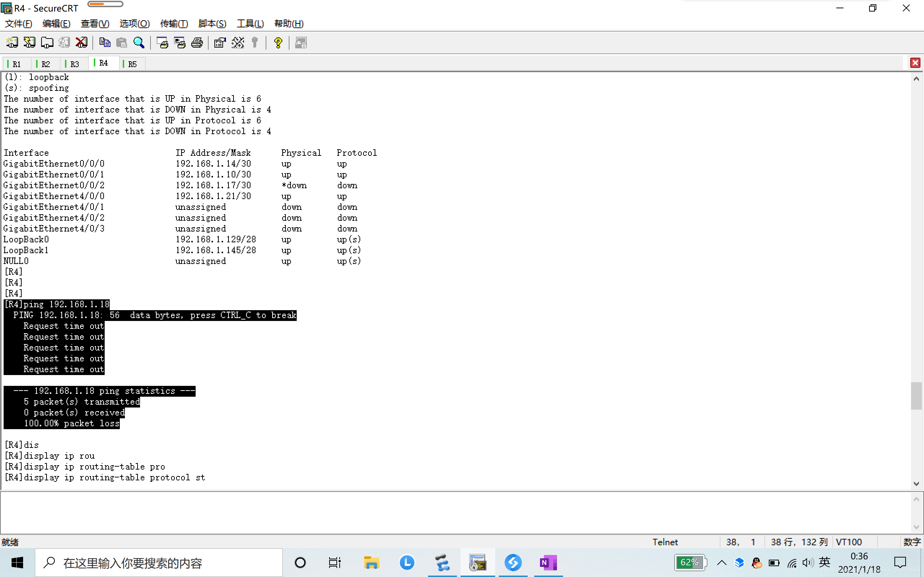
Task: Toggle the R2 session tab
Action: pyautogui.click(x=44, y=63)
